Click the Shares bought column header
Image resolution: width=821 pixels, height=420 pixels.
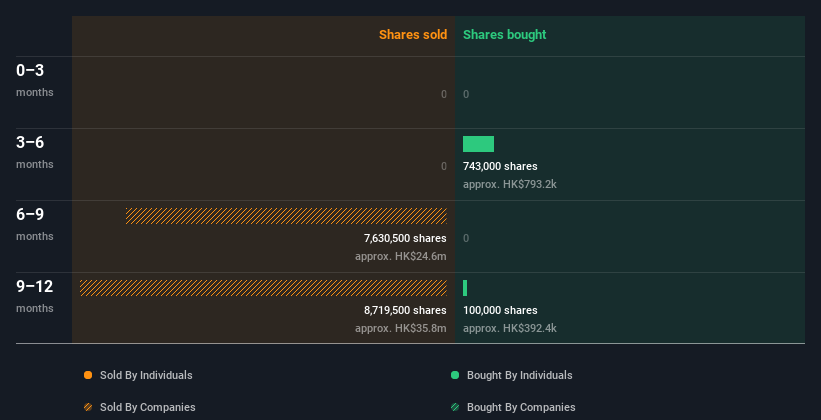505,35
